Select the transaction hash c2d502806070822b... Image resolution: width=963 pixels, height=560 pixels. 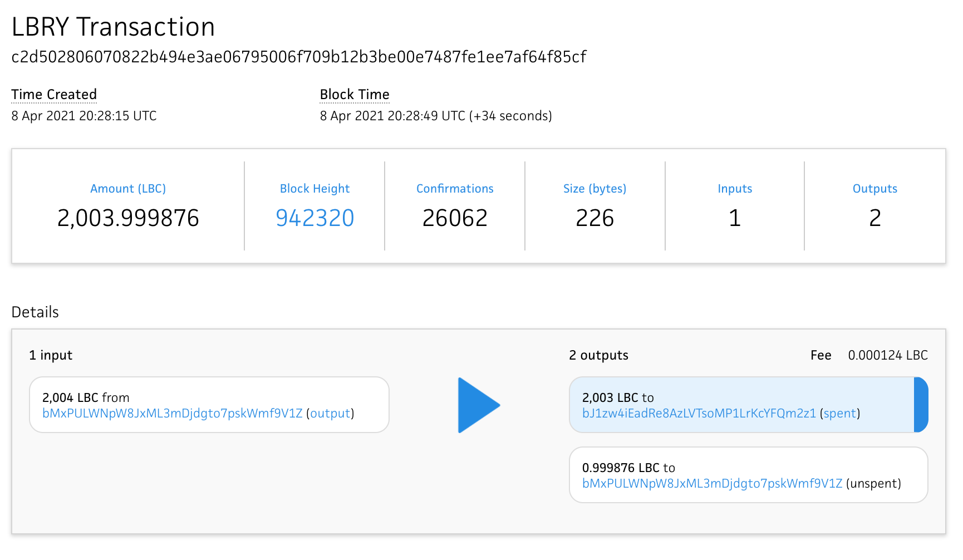299,57
